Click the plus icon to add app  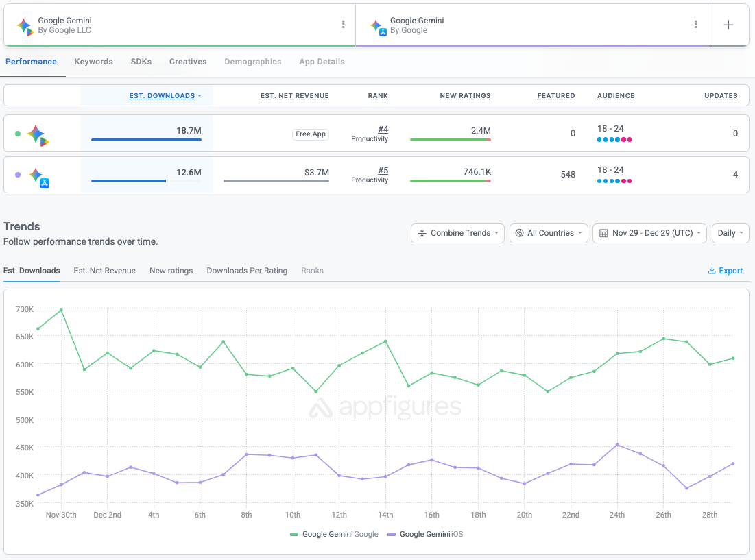pyautogui.click(x=728, y=25)
